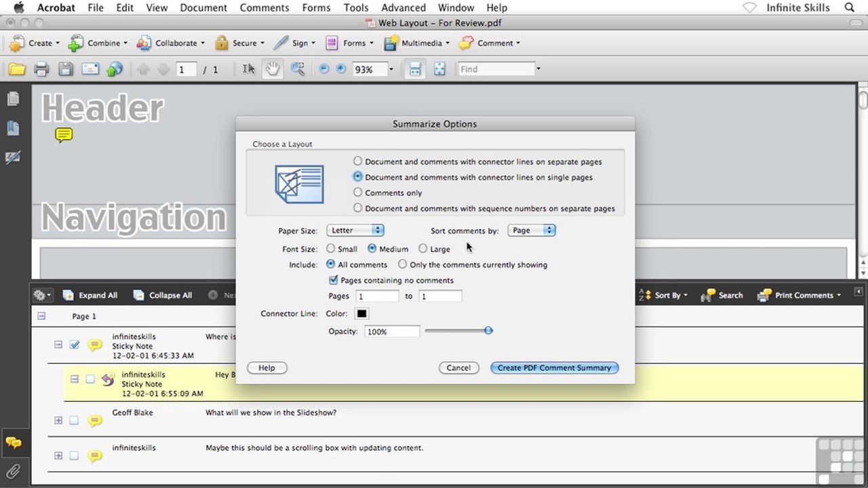Viewport: 868px width, 488px height.
Task: Click Create PDF Comment Summary button
Action: click(554, 368)
